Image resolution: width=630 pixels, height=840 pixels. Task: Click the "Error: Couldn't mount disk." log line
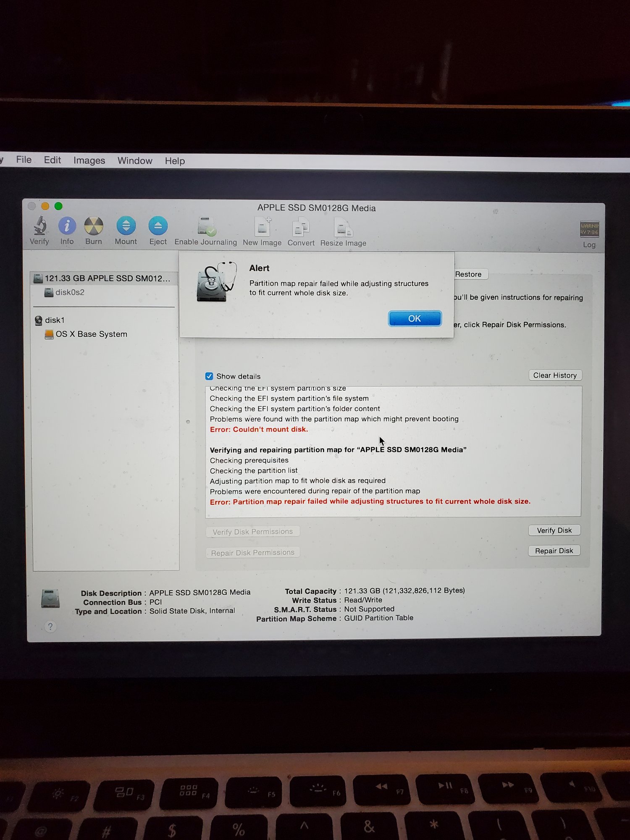pyautogui.click(x=259, y=429)
